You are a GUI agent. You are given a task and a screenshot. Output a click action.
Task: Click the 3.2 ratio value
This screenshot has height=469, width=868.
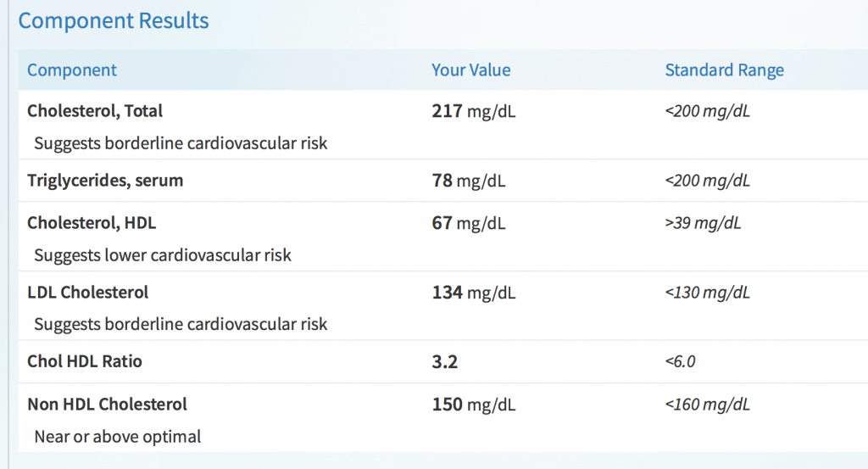[445, 362]
